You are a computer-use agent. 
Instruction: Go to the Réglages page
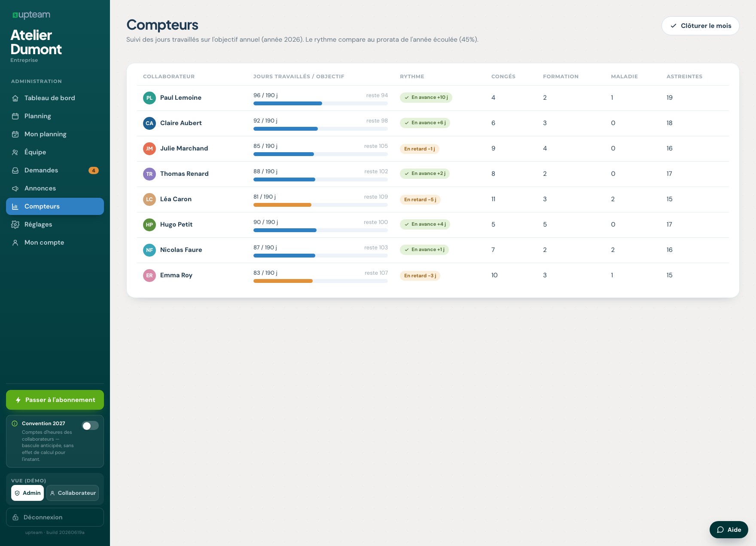point(55,224)
